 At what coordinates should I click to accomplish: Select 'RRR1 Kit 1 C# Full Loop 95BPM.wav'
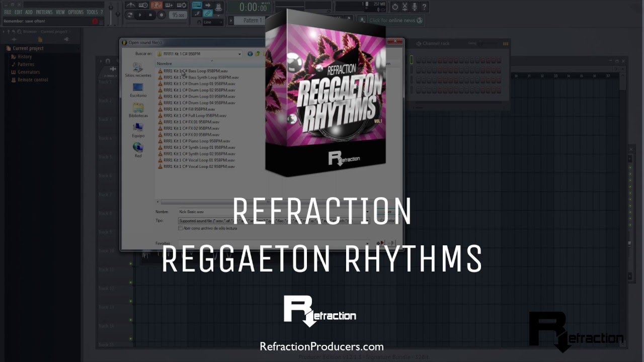tap(194, 115)
